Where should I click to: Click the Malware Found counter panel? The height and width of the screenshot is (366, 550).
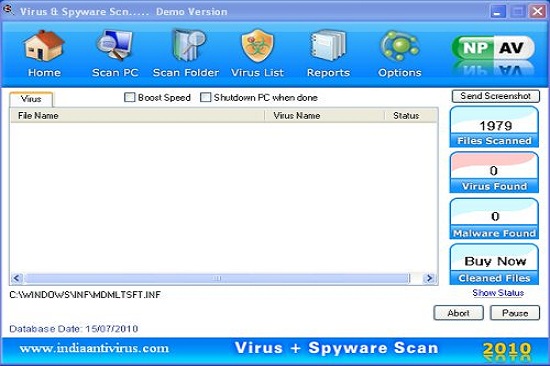(x=494, y=219)
